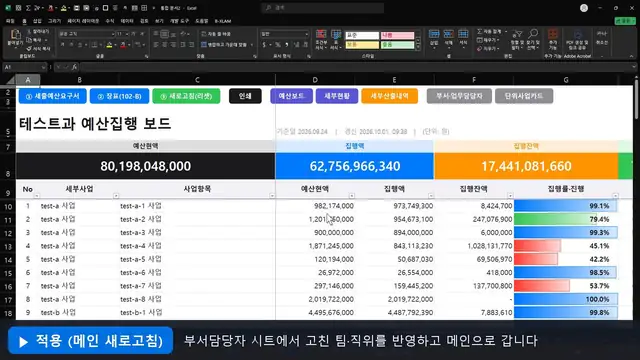Click the ③ 새로고침(리셋) button
640x360 pixels.
tap(186, 96)
